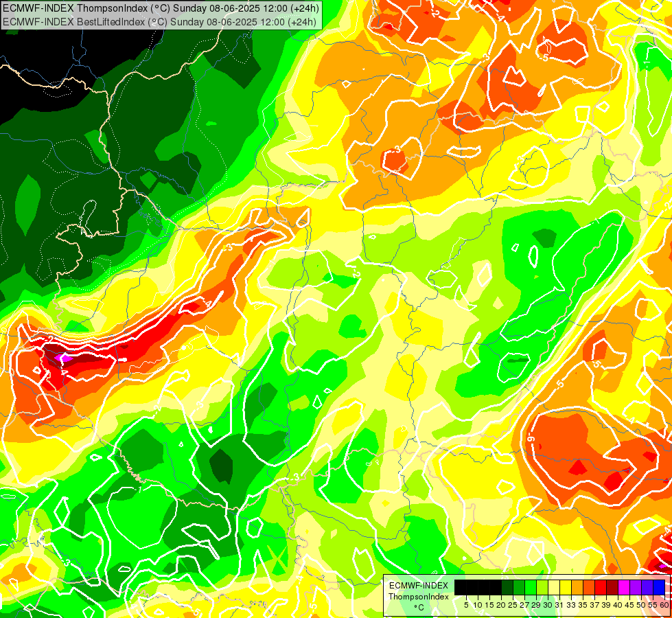Select the lime 29–30 legend swatch
The height and width of the screenshot is (618, 672).
pyautogui.click(x=542, y=588)
